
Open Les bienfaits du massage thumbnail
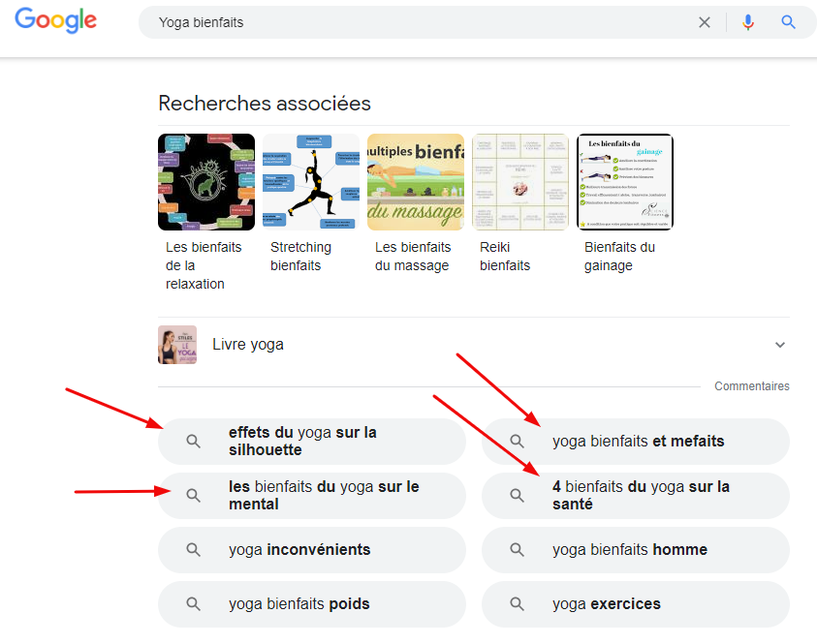click(x=416, y=182)
